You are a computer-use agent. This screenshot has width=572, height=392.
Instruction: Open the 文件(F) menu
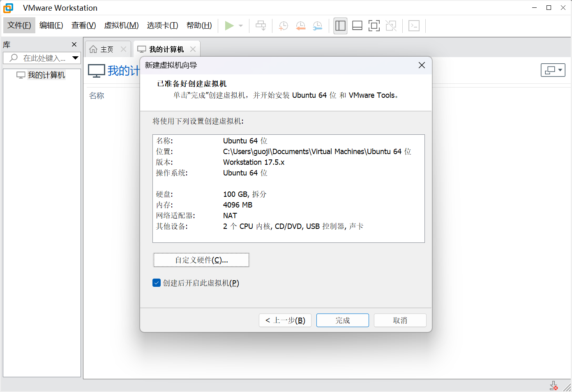click(x=19, y=25)
